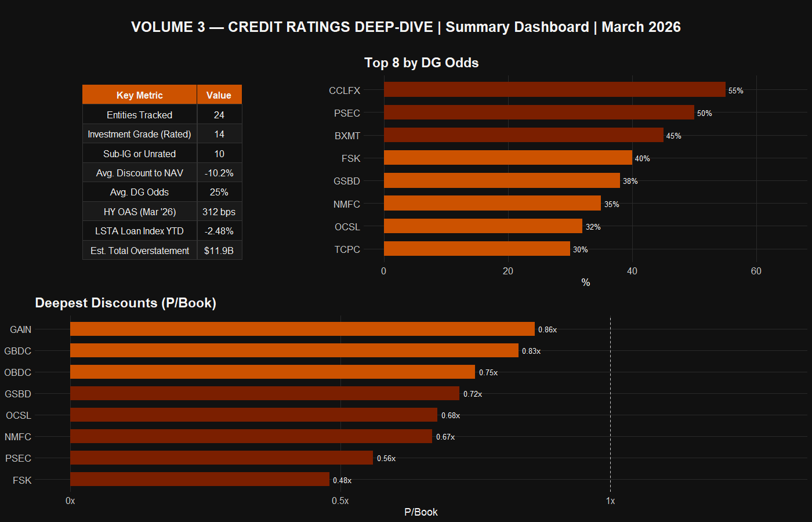Click the GBDC 0.83x bar
Image resolution: width=812 pixels, height=522 pixels.
[x=294, y=350]
